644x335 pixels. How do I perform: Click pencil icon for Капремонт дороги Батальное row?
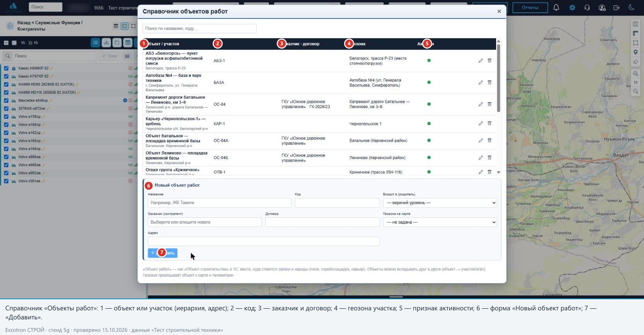481,104
